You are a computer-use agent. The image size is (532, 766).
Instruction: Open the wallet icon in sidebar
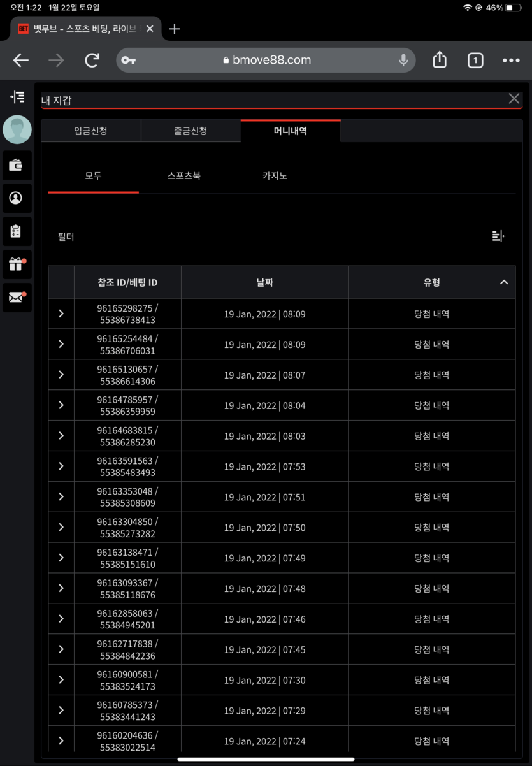click(17, 165)
